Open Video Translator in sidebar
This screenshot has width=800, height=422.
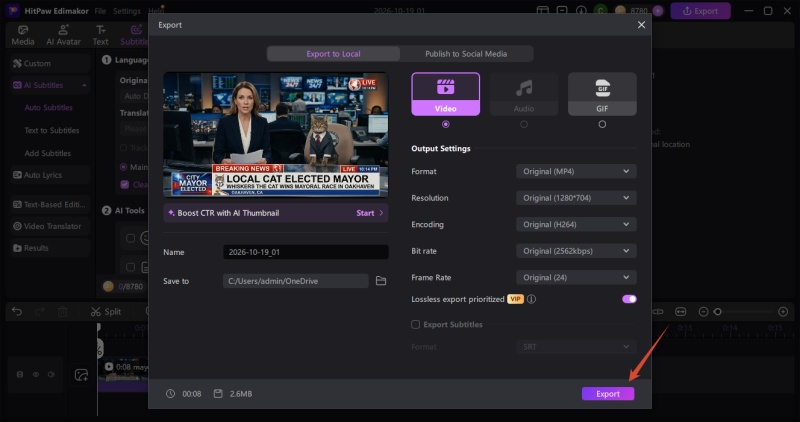(x=49, y=226)
